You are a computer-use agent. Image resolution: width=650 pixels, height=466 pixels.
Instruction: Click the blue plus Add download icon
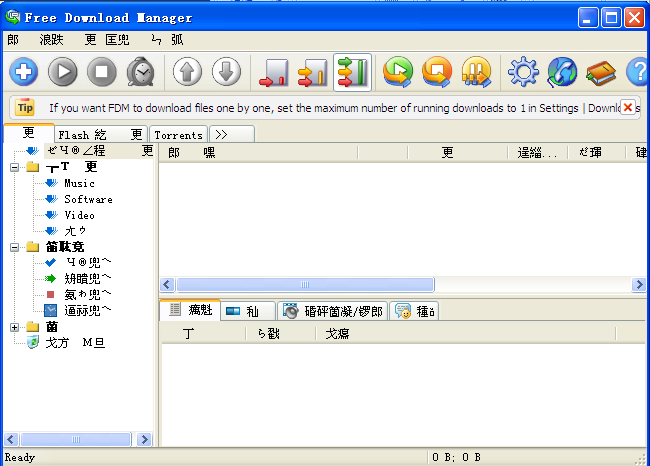click(24, 72)
